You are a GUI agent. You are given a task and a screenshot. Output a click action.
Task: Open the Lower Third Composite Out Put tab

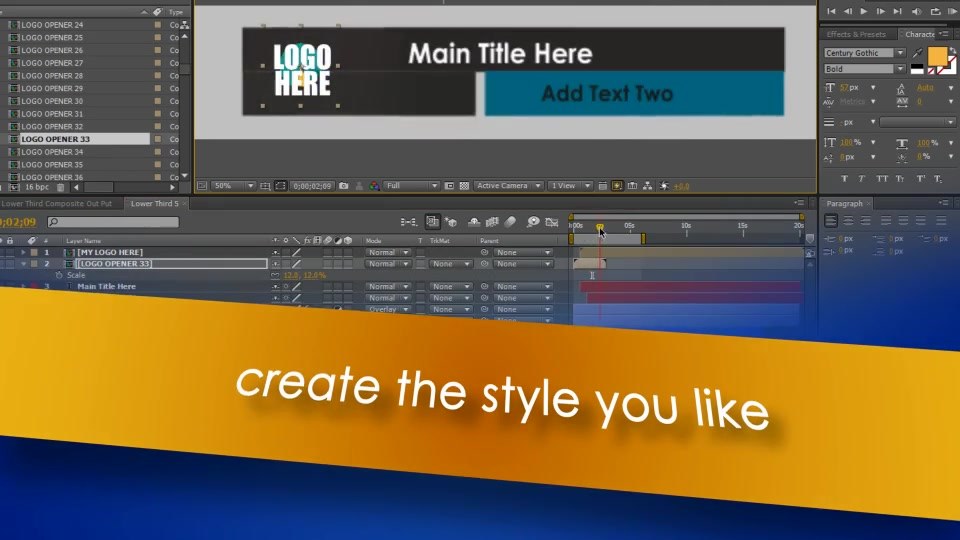(x=56, y=203)
